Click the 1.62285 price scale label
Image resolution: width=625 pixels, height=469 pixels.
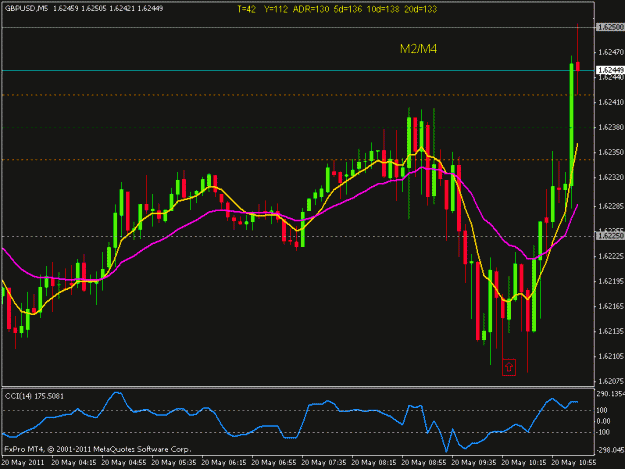(x=611, y=206)
